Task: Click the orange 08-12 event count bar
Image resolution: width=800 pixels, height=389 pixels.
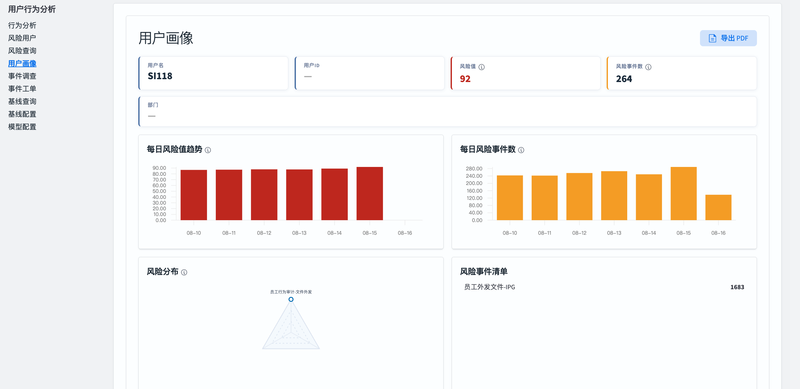Action: pos(579,197)
